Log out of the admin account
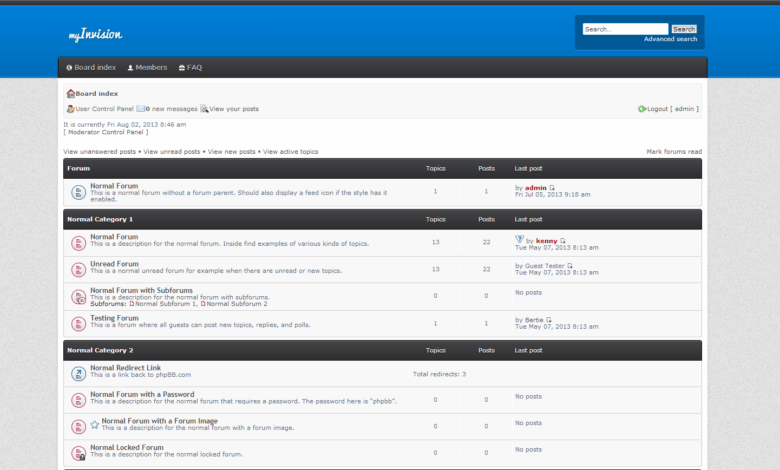The image size is (780, 470). point(672,109)
